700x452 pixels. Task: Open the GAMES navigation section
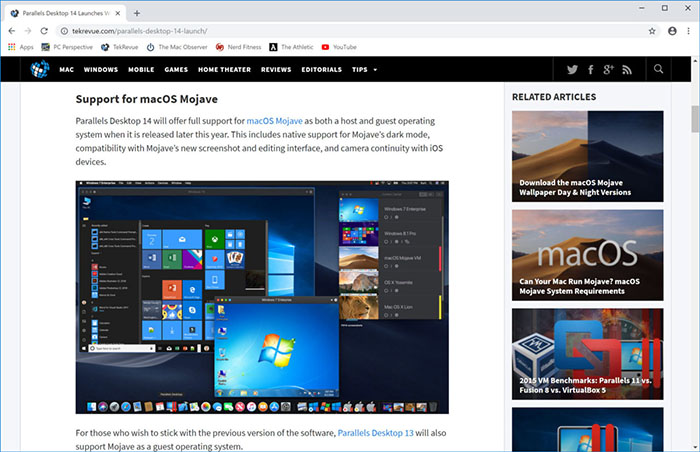pyautogui.click(x=176, y=70)
